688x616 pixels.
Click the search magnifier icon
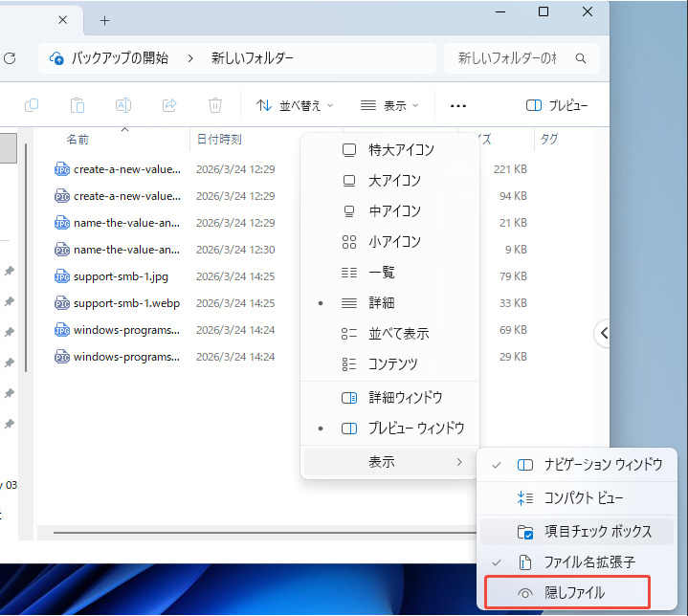581,58
